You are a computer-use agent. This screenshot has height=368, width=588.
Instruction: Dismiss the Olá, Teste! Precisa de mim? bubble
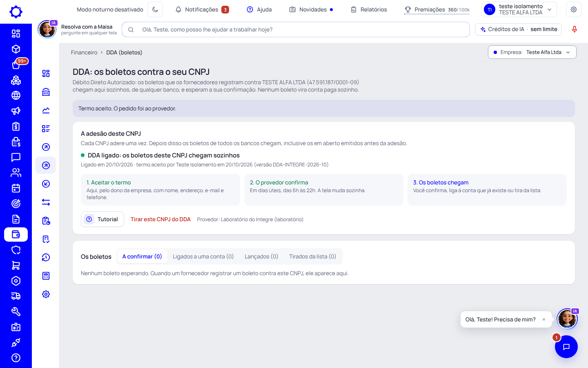click(544, 319)
